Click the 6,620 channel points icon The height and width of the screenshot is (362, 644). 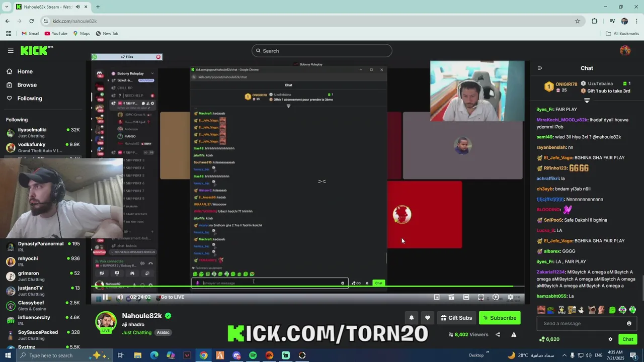click(x=549, y=339)
